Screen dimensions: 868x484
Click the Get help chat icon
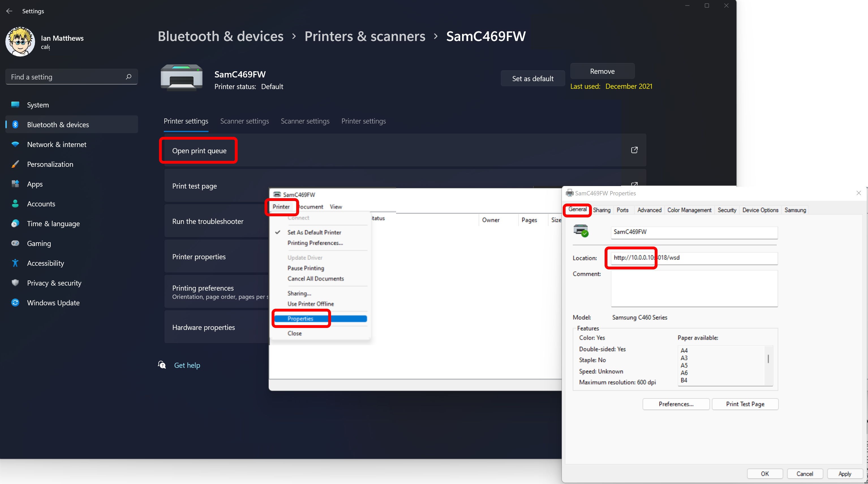click(162, 365)
